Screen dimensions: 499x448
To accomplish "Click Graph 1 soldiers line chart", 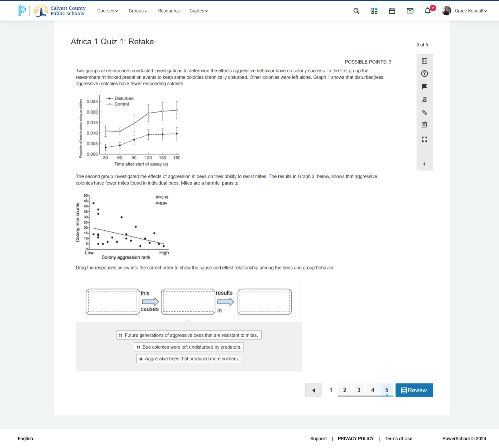I will click(129, 131).
